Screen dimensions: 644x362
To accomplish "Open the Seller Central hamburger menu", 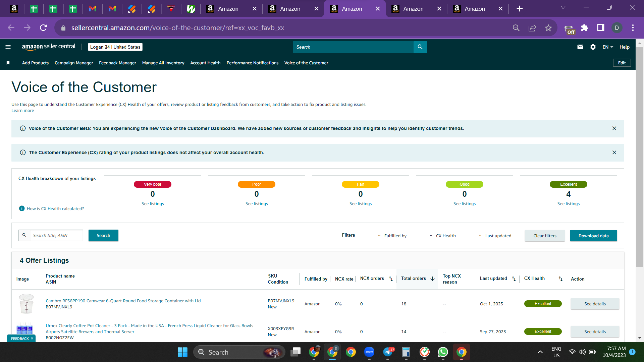I will pos(8,47).
